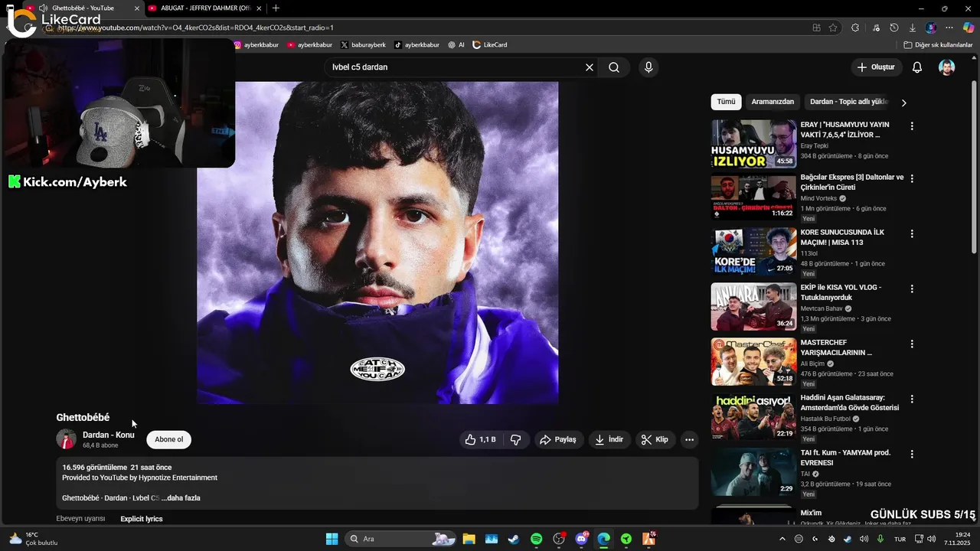Share the video via Paylaş
The height and width of the screenshot is (551, 980).
(x=557, y=439)
